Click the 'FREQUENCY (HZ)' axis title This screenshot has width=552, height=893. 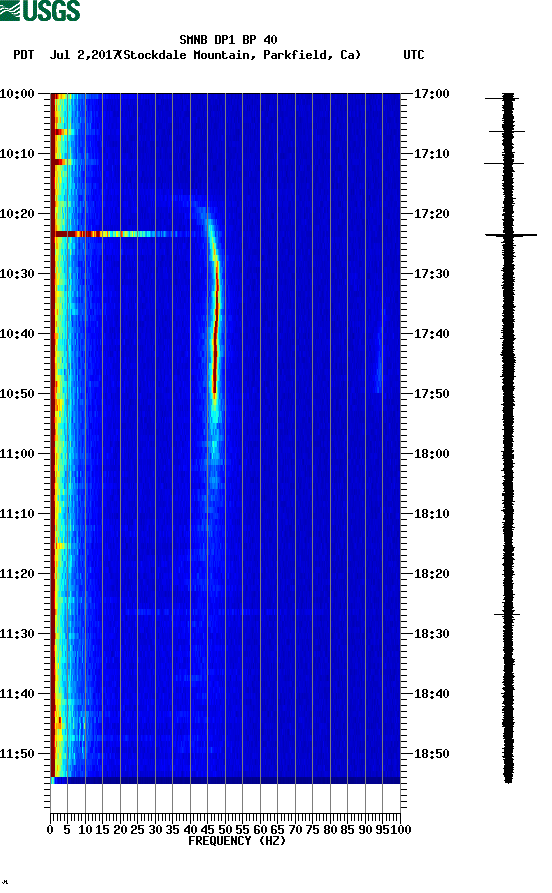tap(236, 841)
